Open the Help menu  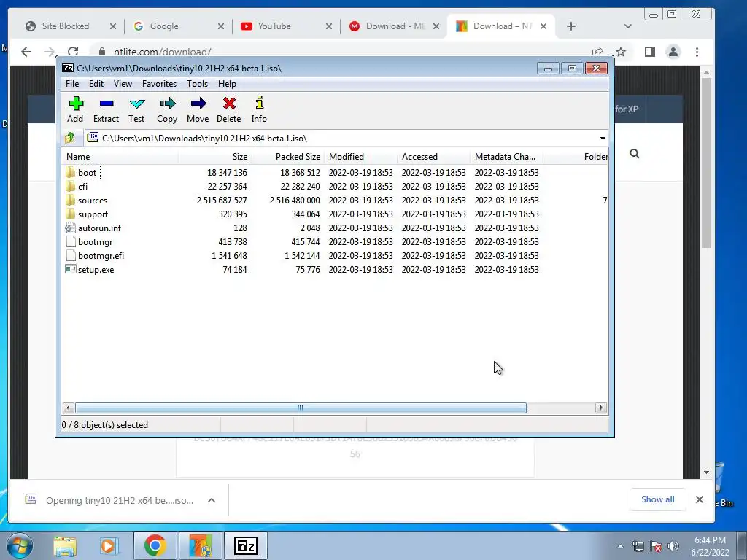tap(228, 84)
